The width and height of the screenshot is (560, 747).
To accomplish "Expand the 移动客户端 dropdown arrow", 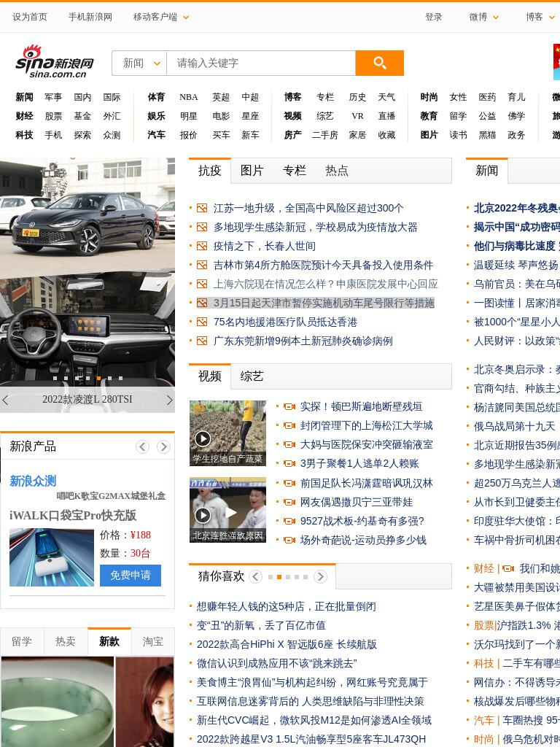I will [186, 18].
